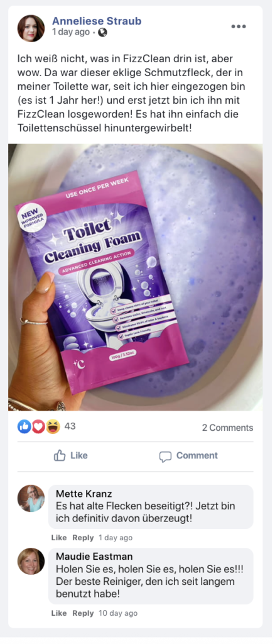Open the three-dots post options menu
The image size is (275, 644).
[239, 26]
